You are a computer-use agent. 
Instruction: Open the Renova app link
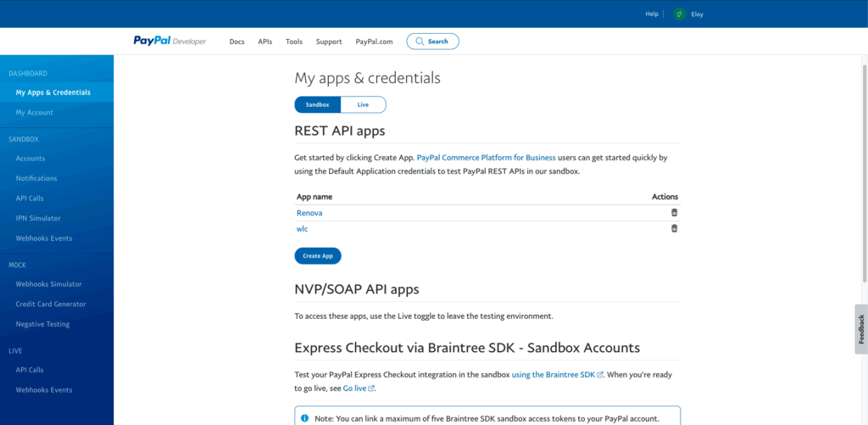[309, 213]
